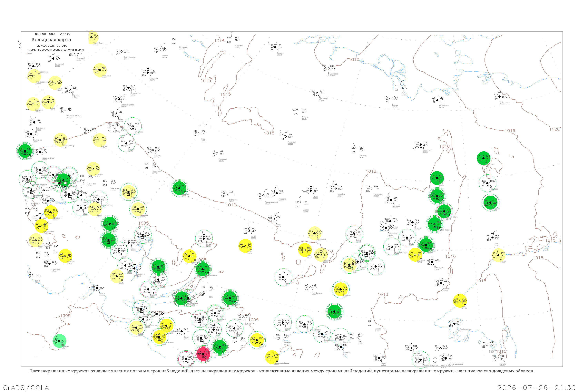Select the station name "Красноселькуп"
Image resolution: width=588 pixels, height=392 pixels.
(130, 57)
